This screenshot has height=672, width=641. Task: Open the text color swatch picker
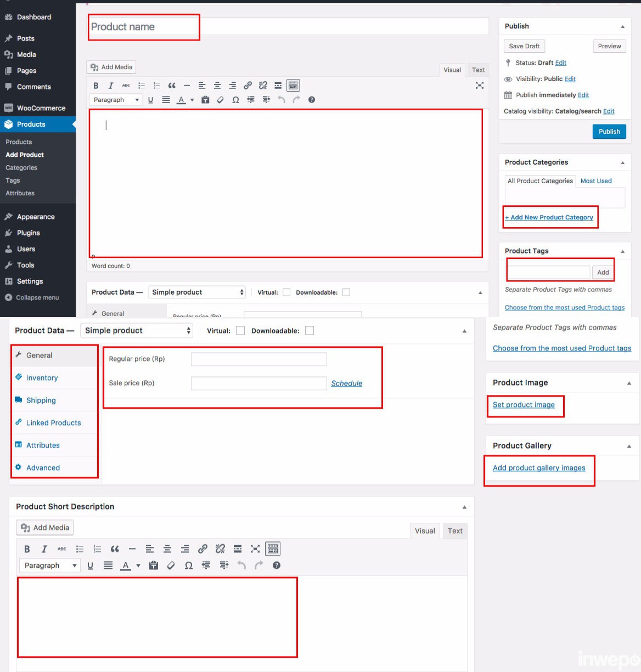(182, 100)
